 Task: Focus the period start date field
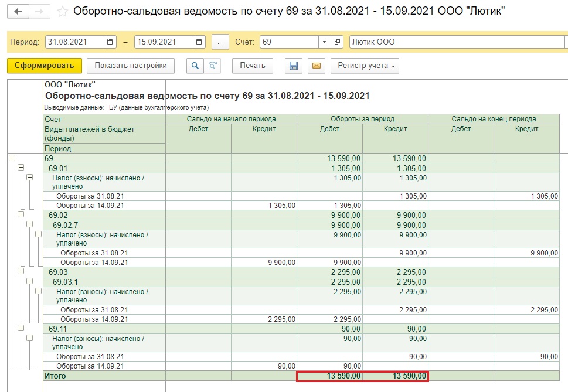pos(74,42)
